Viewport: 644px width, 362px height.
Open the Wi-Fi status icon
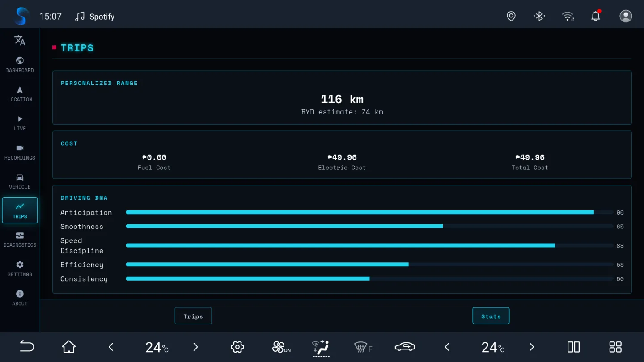pyautogui.click(x=568, y=17)
